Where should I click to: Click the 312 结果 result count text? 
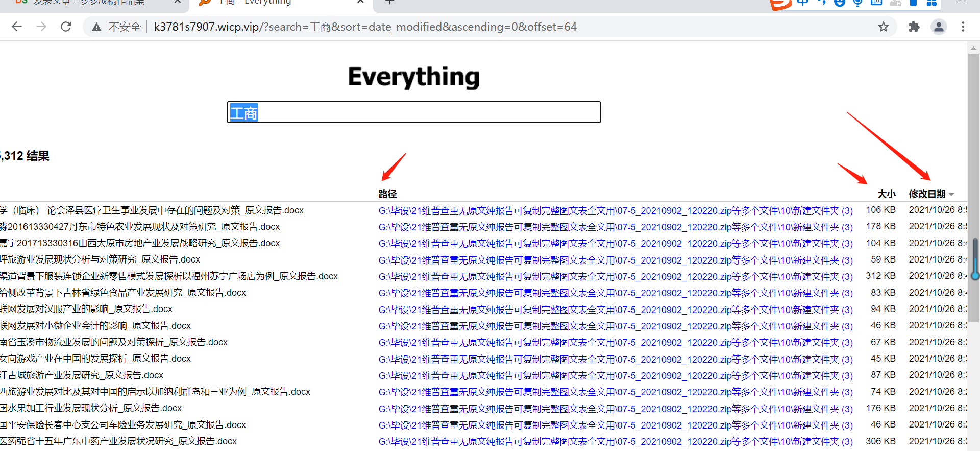[25, 156]
